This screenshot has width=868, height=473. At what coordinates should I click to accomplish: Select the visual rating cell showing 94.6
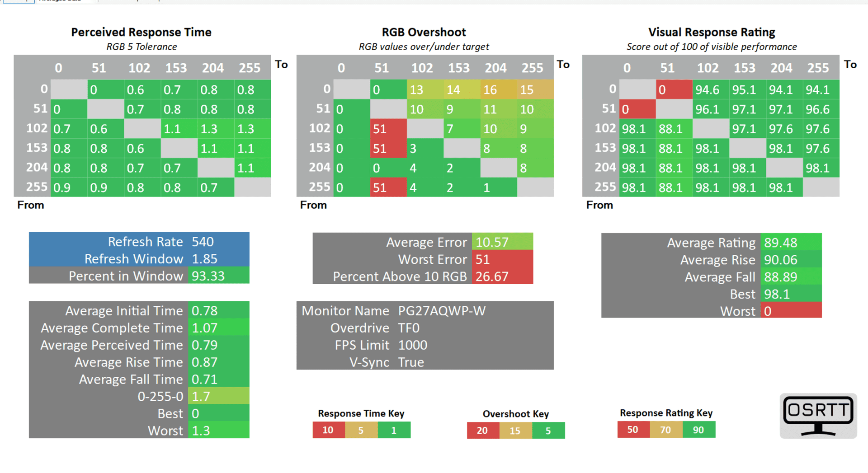coord(707,90)
